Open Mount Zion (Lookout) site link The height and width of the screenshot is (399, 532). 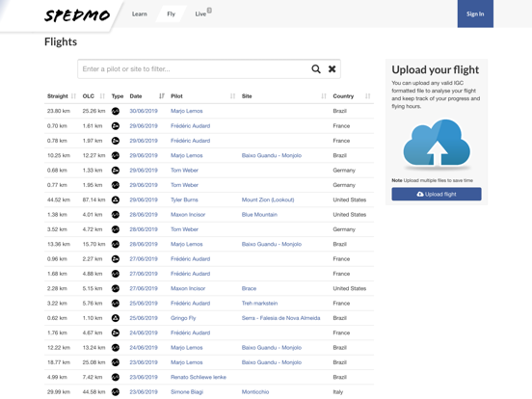[x=268, y=199]
